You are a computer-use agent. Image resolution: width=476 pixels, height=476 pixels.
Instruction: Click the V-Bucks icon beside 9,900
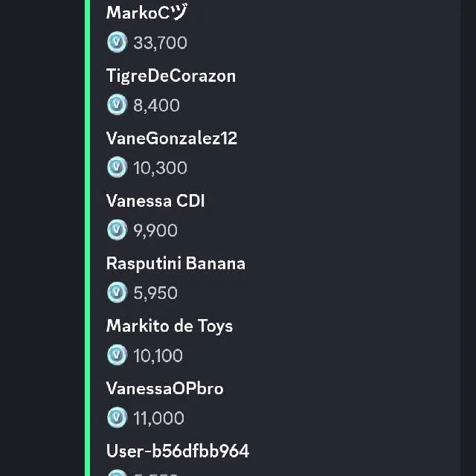point(117,230)
